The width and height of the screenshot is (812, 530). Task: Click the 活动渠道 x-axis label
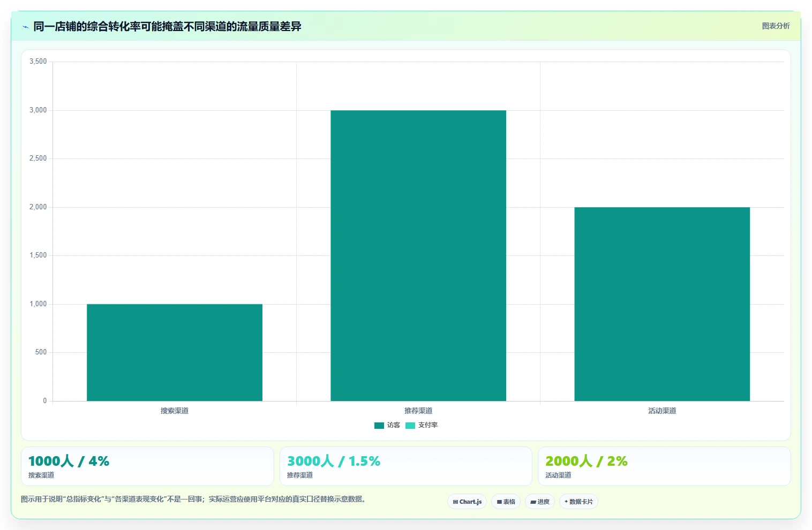tap(662, 411)
